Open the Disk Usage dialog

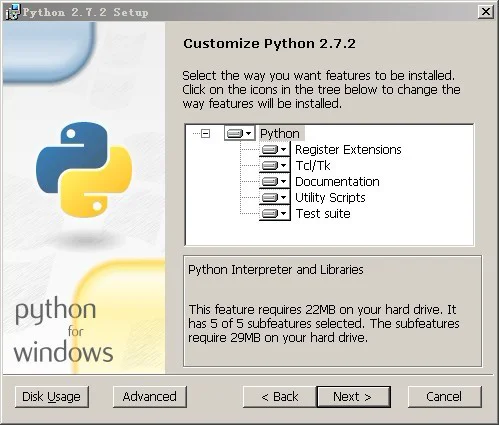(x=52, y=397)
